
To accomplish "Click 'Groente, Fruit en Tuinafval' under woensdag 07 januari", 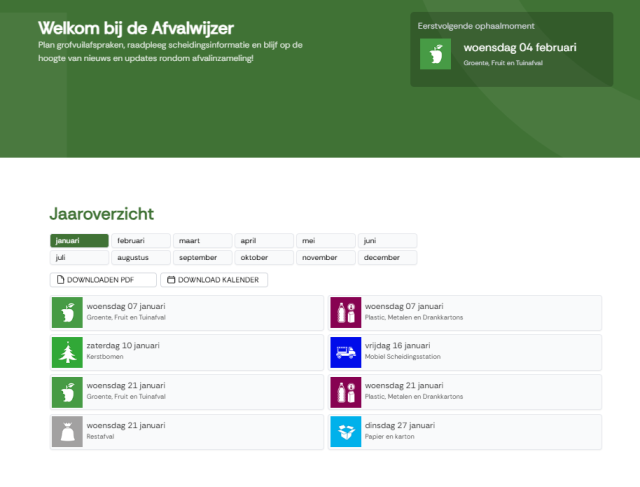I will point(126,317).
